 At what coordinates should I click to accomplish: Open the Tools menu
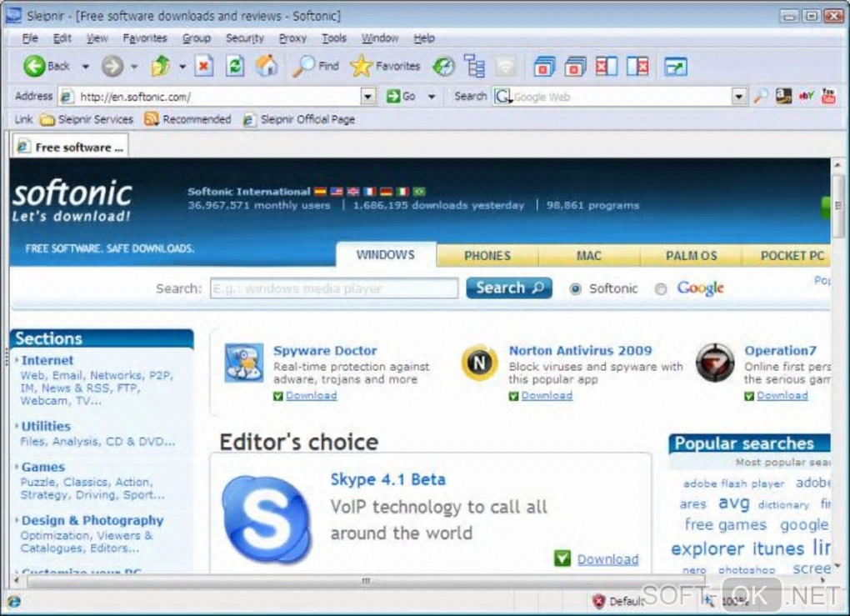point(334,38)
